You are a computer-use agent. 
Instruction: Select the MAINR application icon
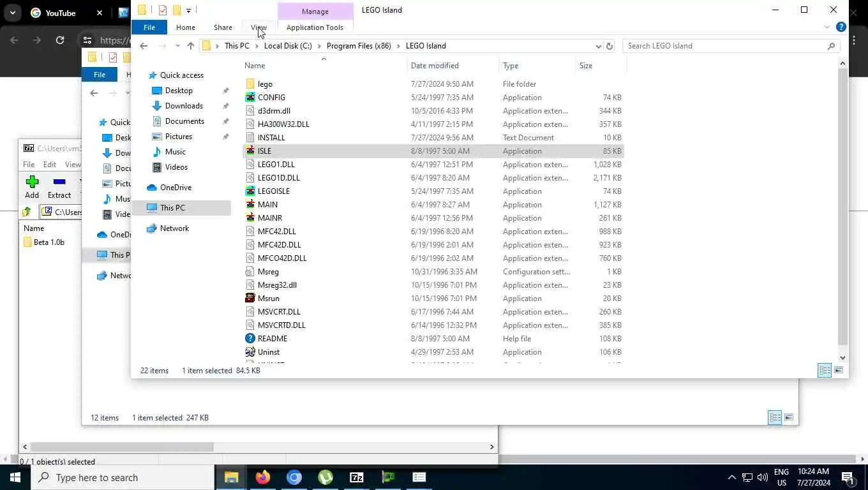(x=250, y=218)
